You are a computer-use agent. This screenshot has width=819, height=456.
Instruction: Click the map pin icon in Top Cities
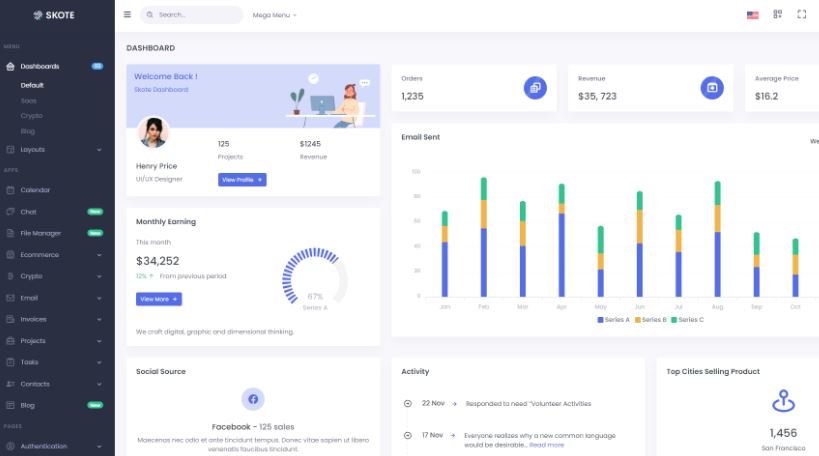pyautogui.click(x=783, y=401)
